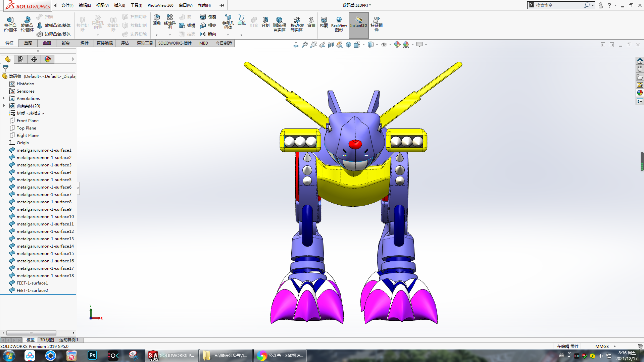Select FEET-1-surface2 in the tree
The height and width of the screenshot is (362, 644).
[x=32, y=291]
